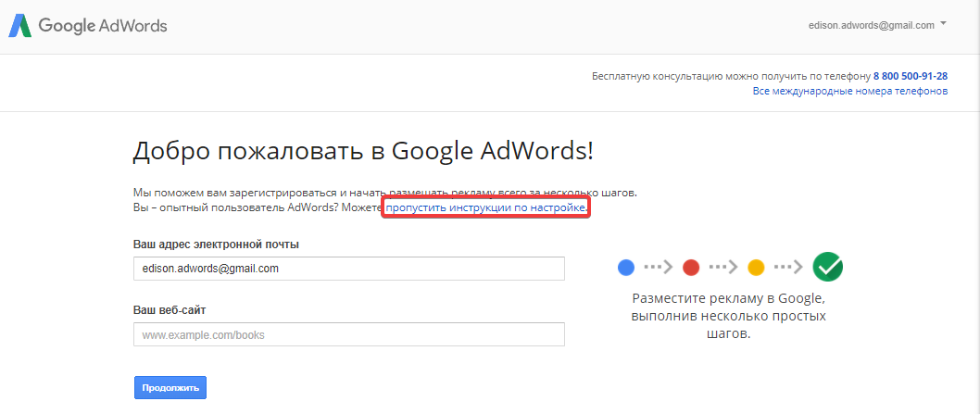Viewport: 980px width, 414px height.
Task: Click the blue step circle
Action: coord(625,268)
